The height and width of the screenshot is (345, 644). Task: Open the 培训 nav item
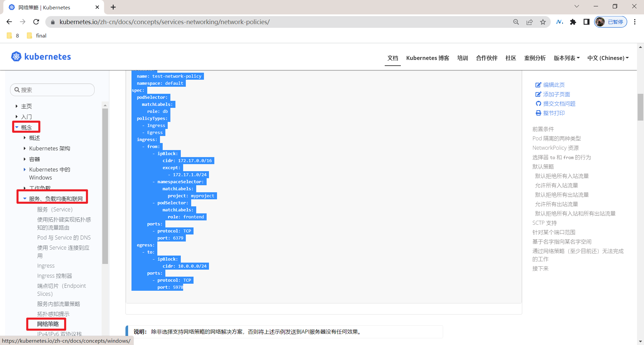tap(463, 58)
